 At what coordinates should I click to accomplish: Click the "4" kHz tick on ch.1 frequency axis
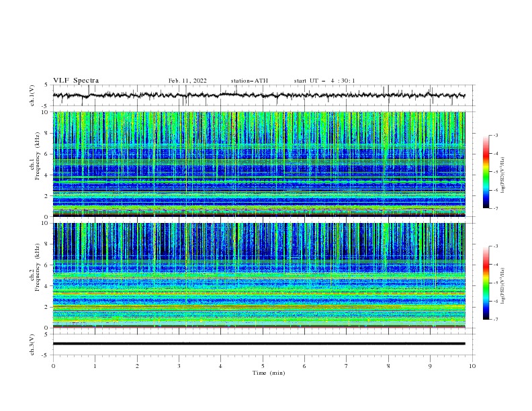(46, 175)
